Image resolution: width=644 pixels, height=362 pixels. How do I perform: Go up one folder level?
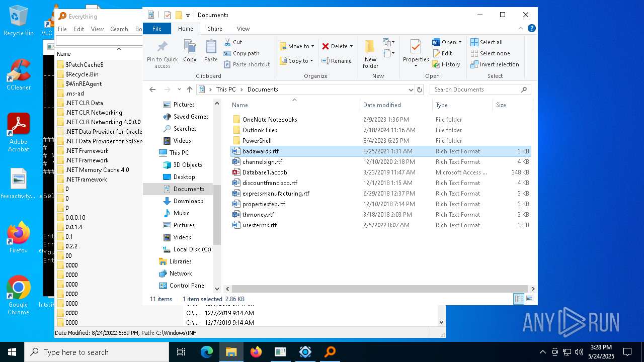[190, 89]
